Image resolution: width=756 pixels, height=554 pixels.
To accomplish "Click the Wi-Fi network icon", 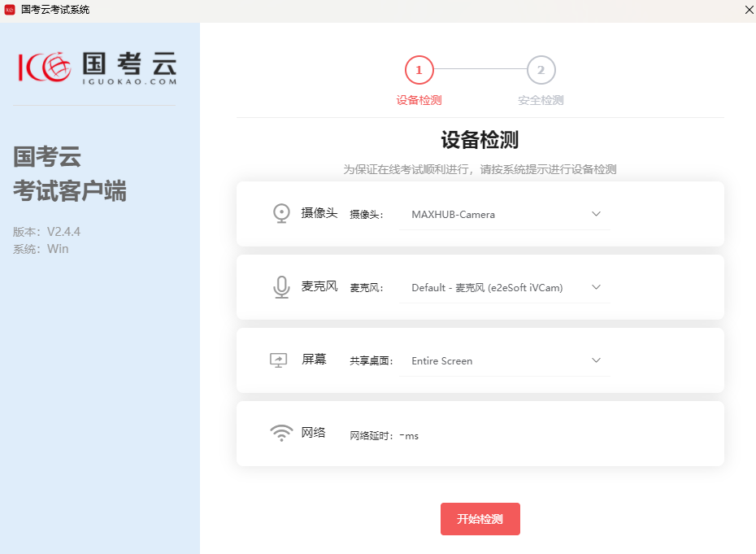I will click(x=281, y=433).
